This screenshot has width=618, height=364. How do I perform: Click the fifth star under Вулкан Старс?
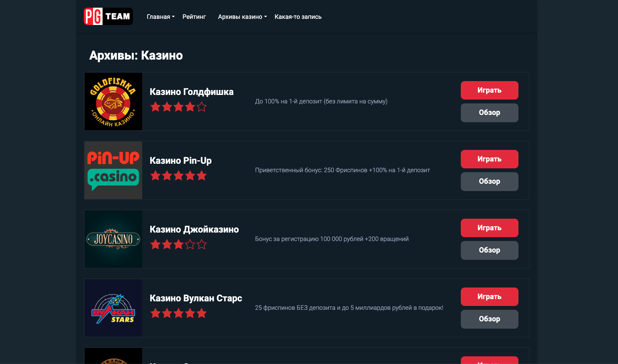click(x=202, y=313)
